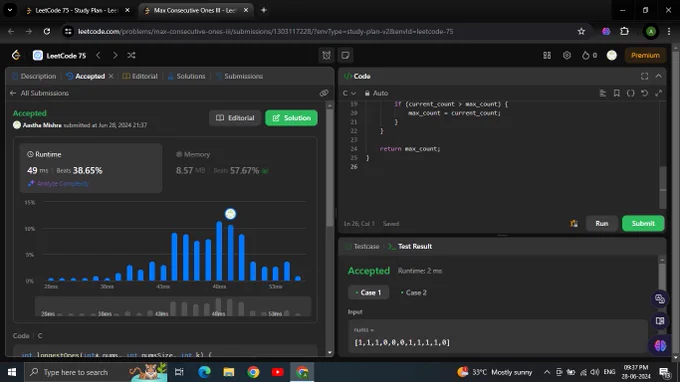The width and height of the screenshot is (680, 382).
Task: Open the layout grid icon
Action: [x=547, y=56]
